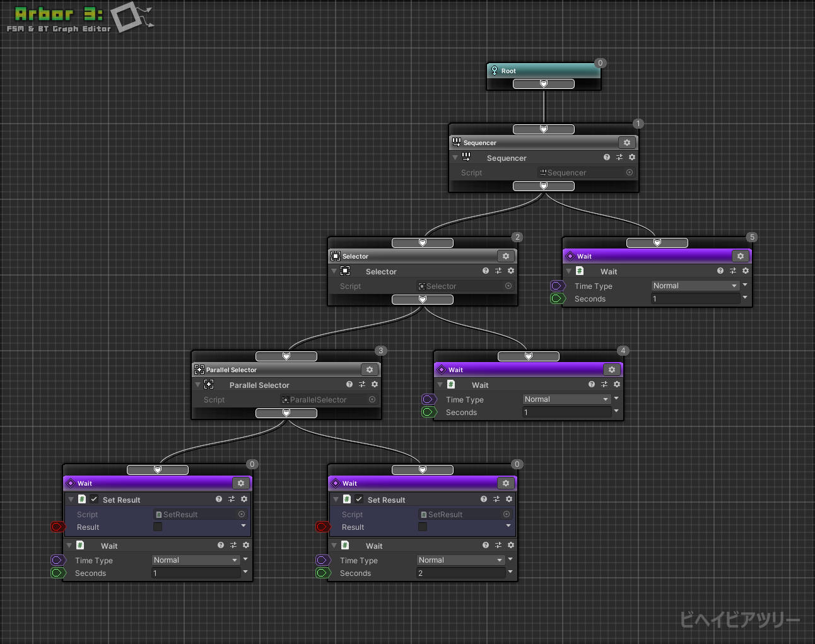The height and width of the screenshot is (644, 815).
Task: Click the red Result data slot on the leftmost Wait node
Action: [x=58, y=527]
